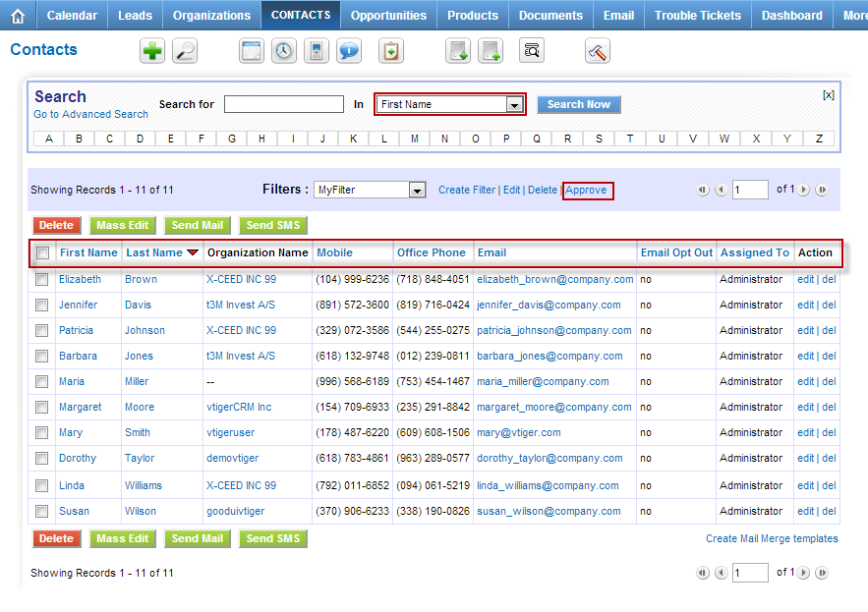Filter contacts by letter M in the alphabet bar
The height and width of the screenshot is (612, 868).
(415, 139)
